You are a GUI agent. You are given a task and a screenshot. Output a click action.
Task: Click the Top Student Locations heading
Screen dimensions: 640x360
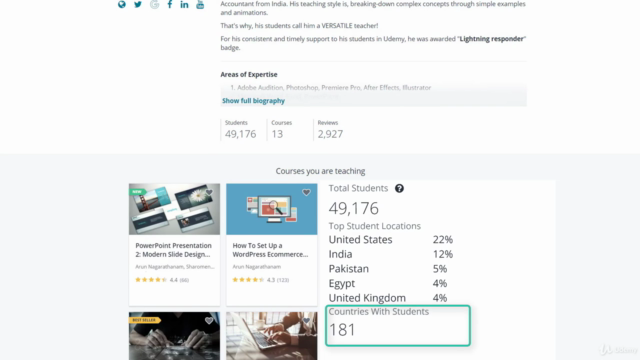coord(375,226)
